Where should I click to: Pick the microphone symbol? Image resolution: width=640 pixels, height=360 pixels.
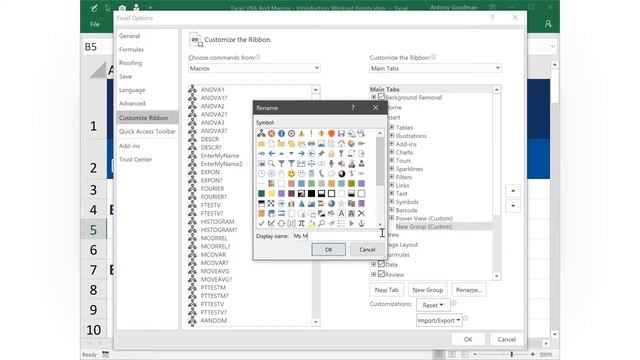(331, 164)
